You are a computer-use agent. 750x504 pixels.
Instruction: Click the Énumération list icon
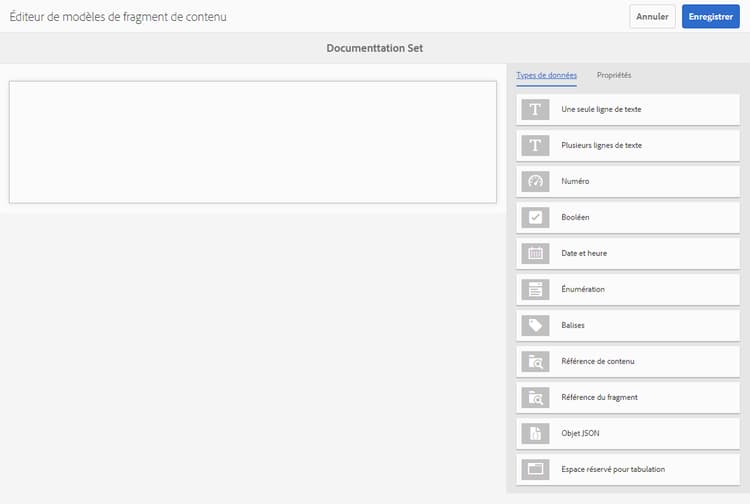pos(535,289)
